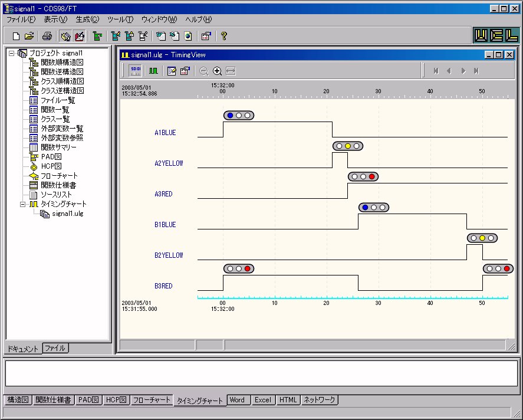This screenshot has height=420, width=523.
Task: Open a file with the folder icon
Action: pyautogui.click(x=29, y=36)
